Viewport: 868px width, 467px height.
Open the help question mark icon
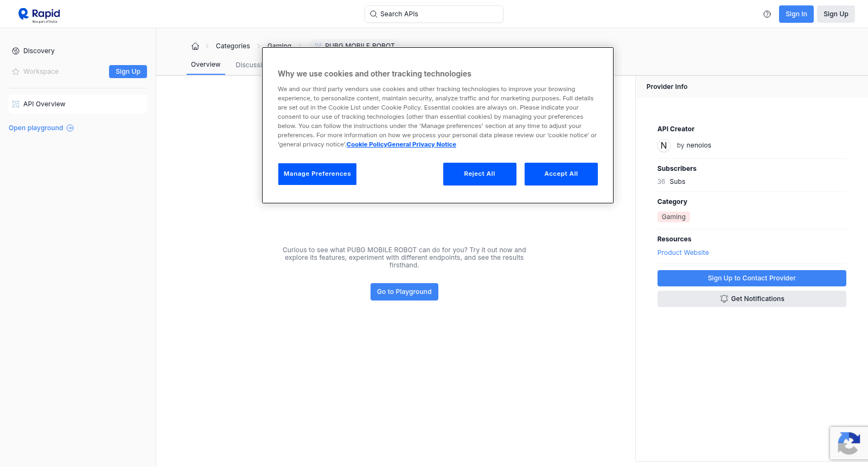coord(767,14)
